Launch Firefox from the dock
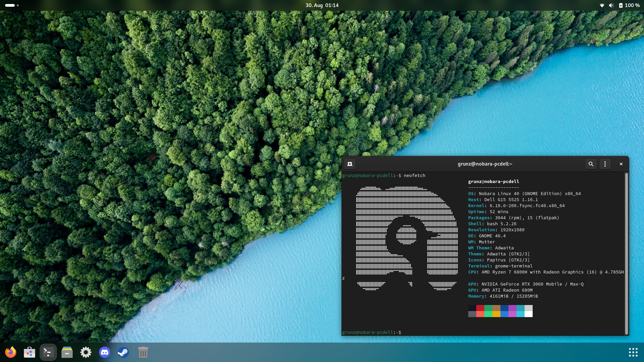This screenshot has width=644, height=362. coord(11,352)
